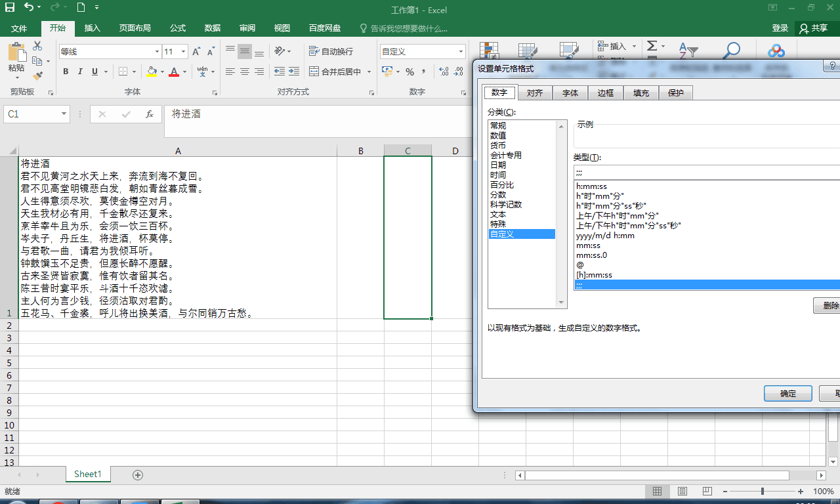The width and height of the screenshot is (840, 504).
Task: Click Sign in (登录) link
Action: [x=780, y=28]
